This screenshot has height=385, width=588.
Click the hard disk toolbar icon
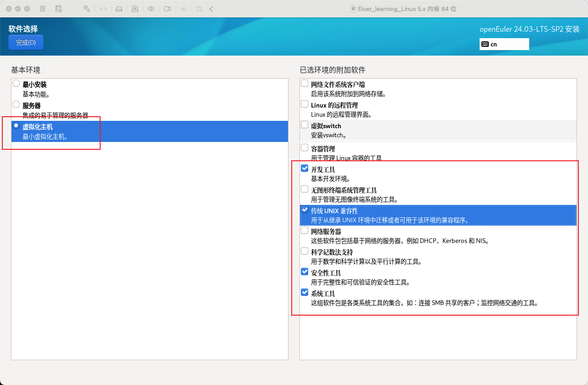point(119,9)
